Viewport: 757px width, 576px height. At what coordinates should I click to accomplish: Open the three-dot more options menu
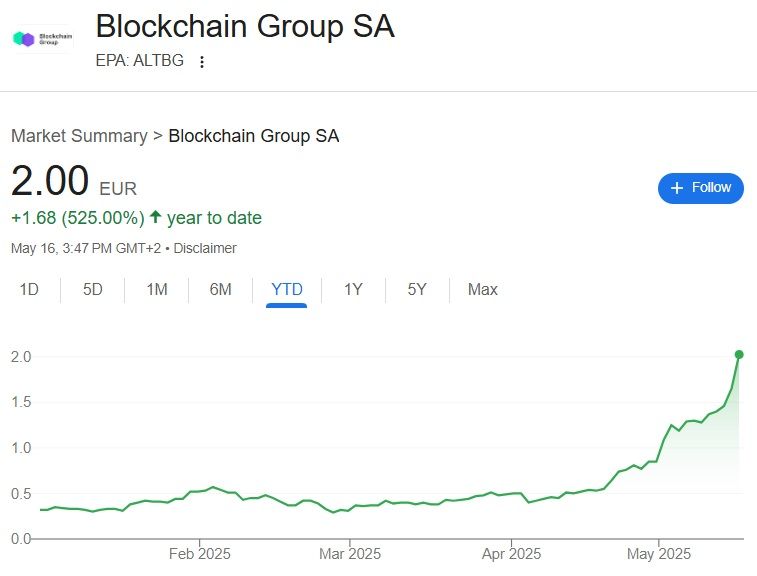(202, 62)
